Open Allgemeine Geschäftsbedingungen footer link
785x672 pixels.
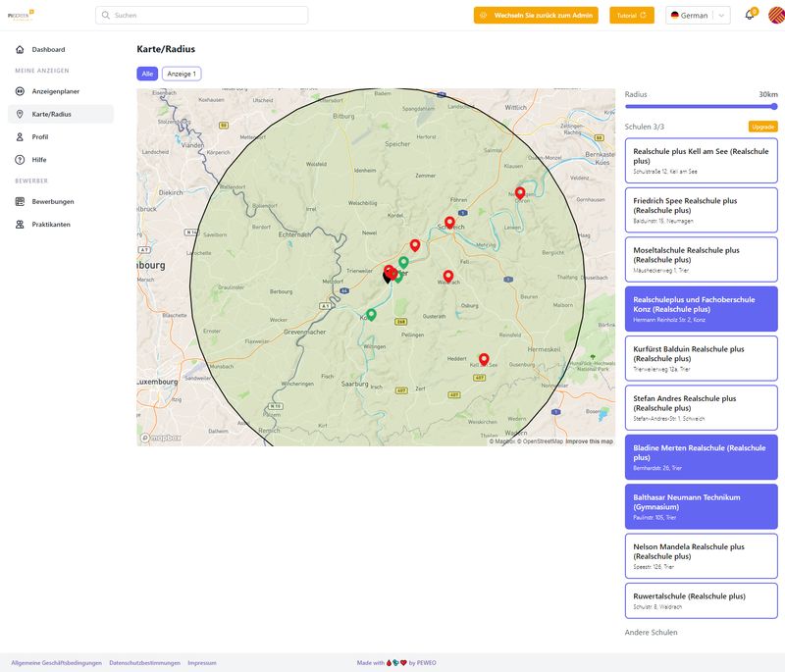[x=57, y=663]
